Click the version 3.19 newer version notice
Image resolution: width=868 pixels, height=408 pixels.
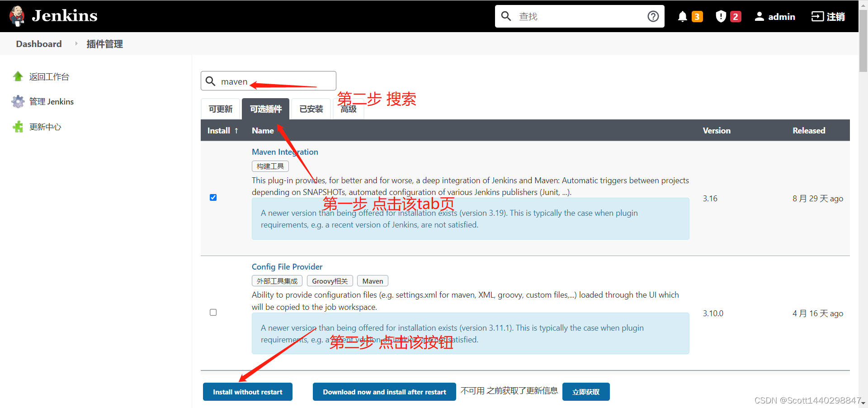471,219
